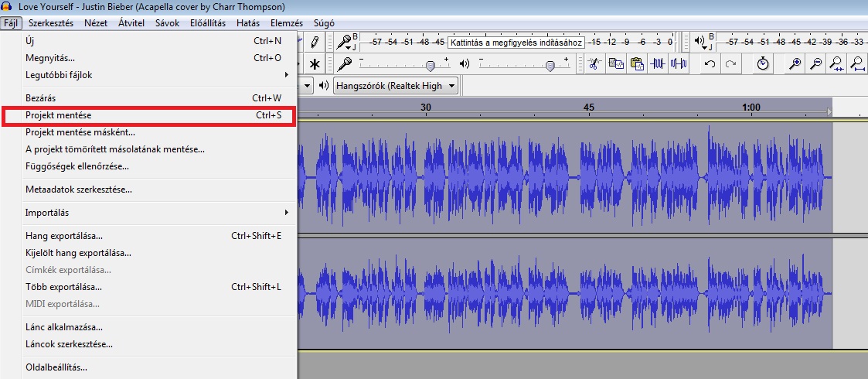
Task: Click the Fit Project zoom icon
Action: [x=857, y=63]
